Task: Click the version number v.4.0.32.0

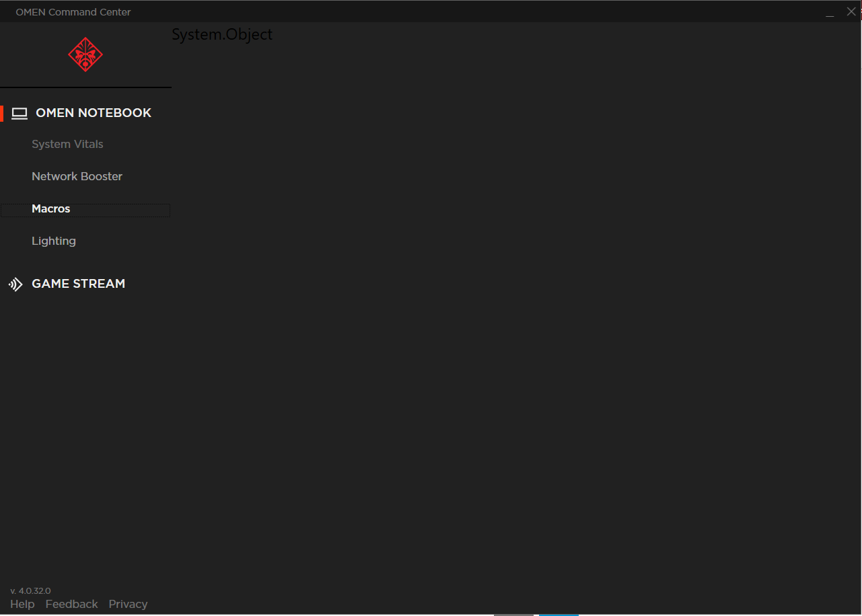Action: pos(30,590)
